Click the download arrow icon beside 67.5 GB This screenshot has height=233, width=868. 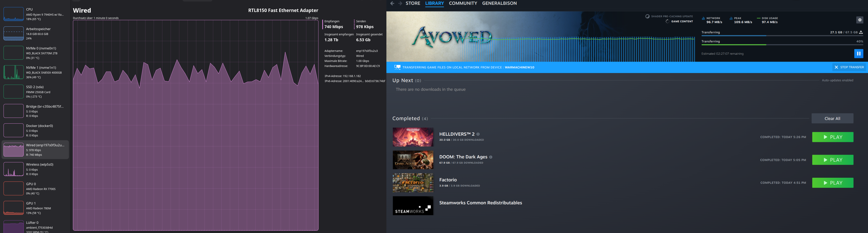click(x=861, y=32)
